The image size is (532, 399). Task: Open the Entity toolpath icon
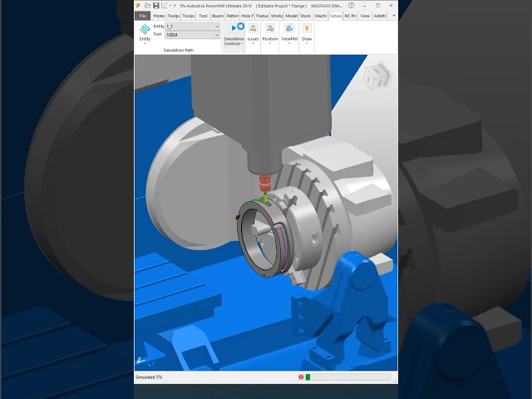(x=145, y=29)
